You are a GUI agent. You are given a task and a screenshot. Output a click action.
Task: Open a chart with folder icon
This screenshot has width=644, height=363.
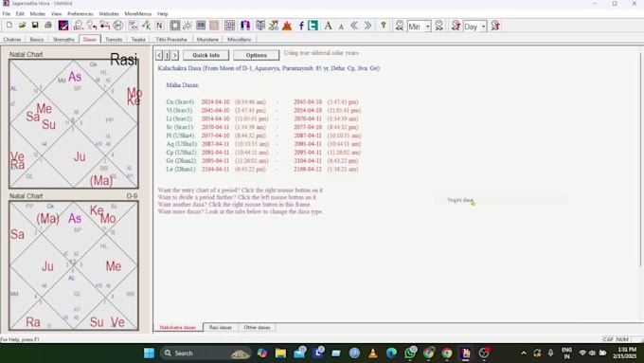[x=22, y=26]
